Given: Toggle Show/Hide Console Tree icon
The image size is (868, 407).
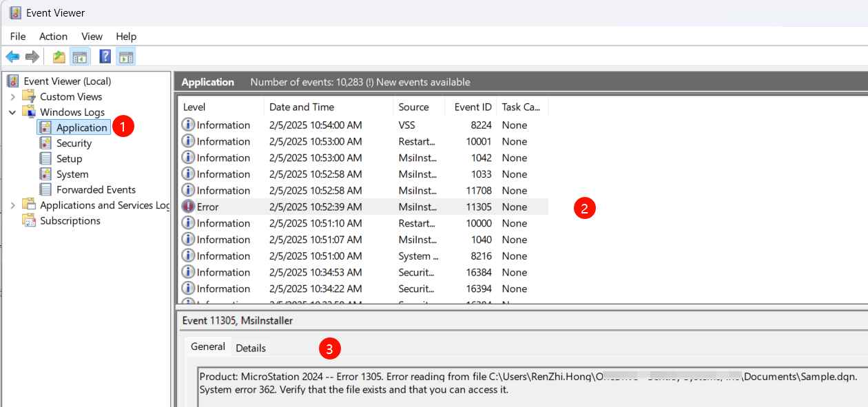Looking at the screenshot, I should [x=79, y=57].
